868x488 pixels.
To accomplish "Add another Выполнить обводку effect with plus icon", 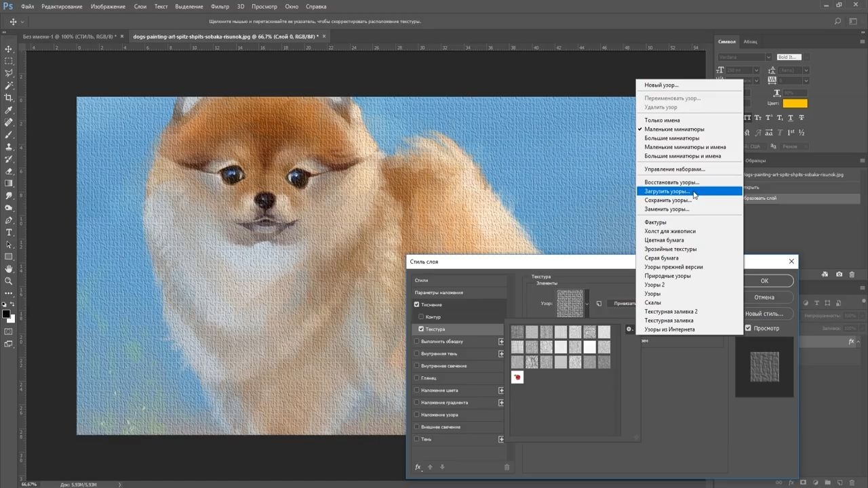I will pyautogui.click(x=501, y=342).
